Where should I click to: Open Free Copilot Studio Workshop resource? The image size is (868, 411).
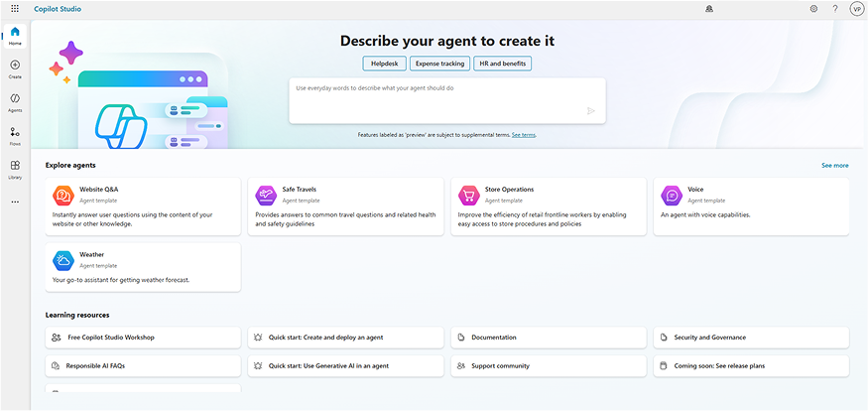143,338
